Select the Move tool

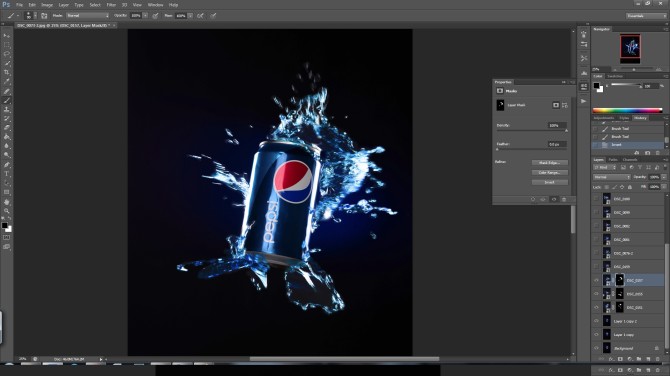pyautogui.click(x=6, y=35)
